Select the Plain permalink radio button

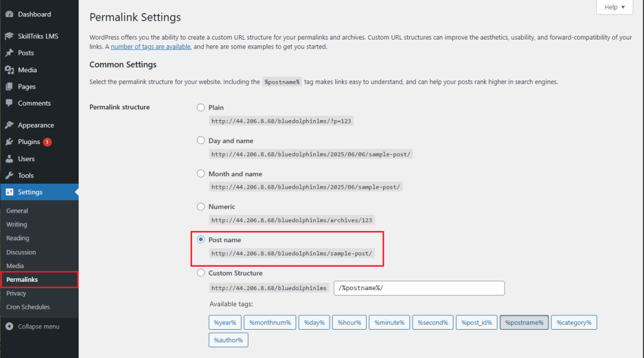pyautogui.click(x=201, y=108)
